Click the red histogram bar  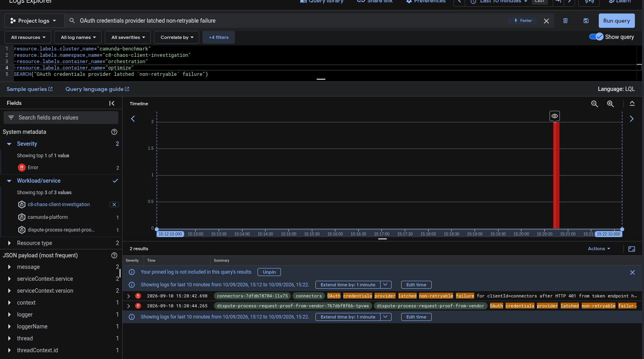coord(556,175)
